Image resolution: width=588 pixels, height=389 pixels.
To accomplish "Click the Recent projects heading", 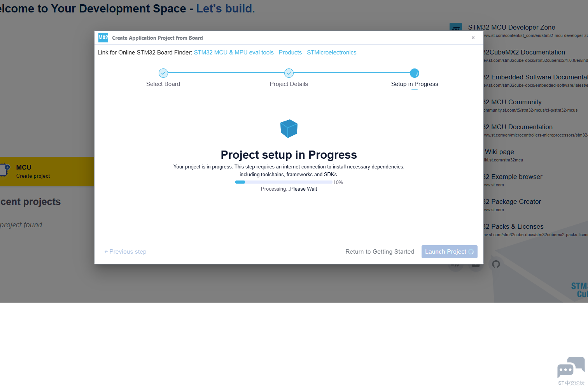I will pos(30,202).
